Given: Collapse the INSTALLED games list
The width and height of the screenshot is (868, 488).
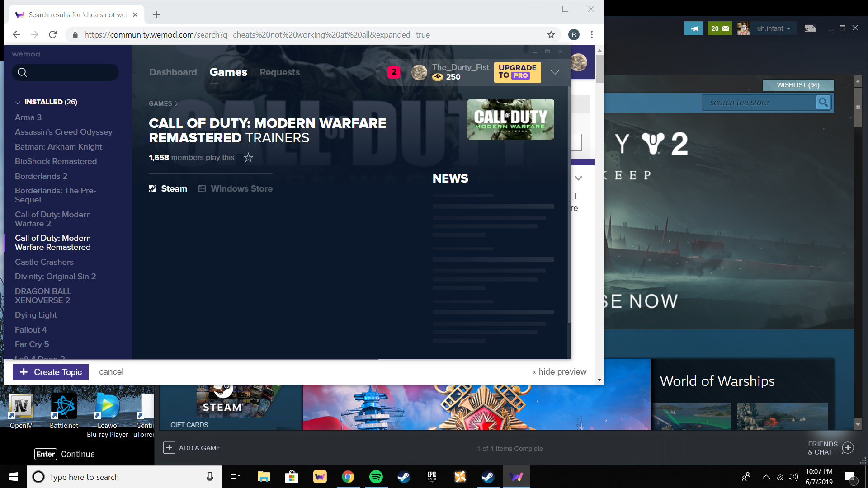Looking at the screenshot, I should pyautogui.click(x=18, y=102).
